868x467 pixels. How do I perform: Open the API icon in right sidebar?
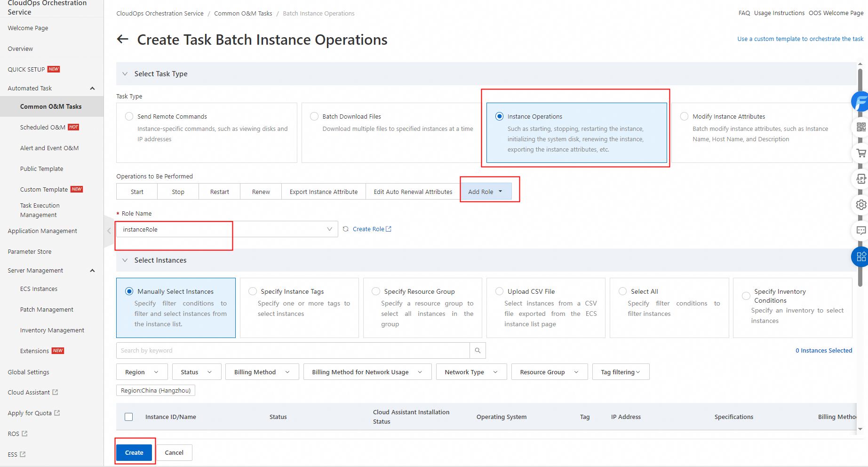pos(861,179)
